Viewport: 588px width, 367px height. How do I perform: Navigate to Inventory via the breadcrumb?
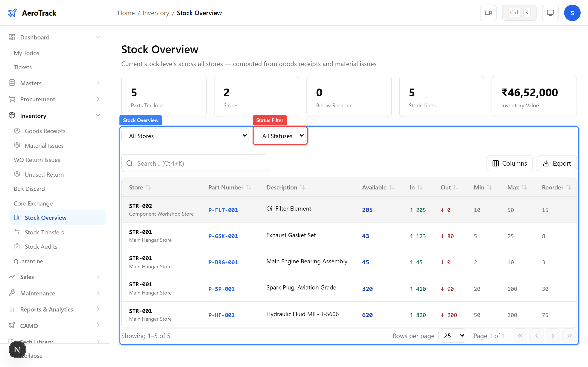(156, 13)
